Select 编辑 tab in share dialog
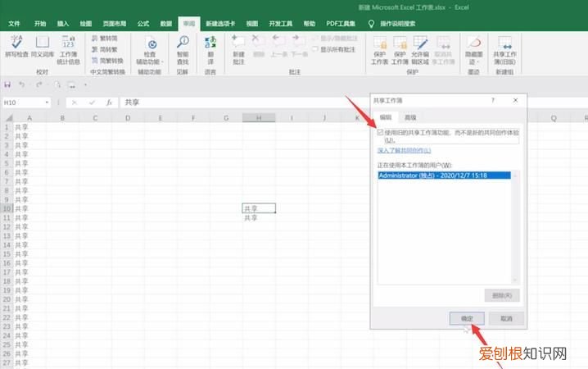 [x=386, y=117]
